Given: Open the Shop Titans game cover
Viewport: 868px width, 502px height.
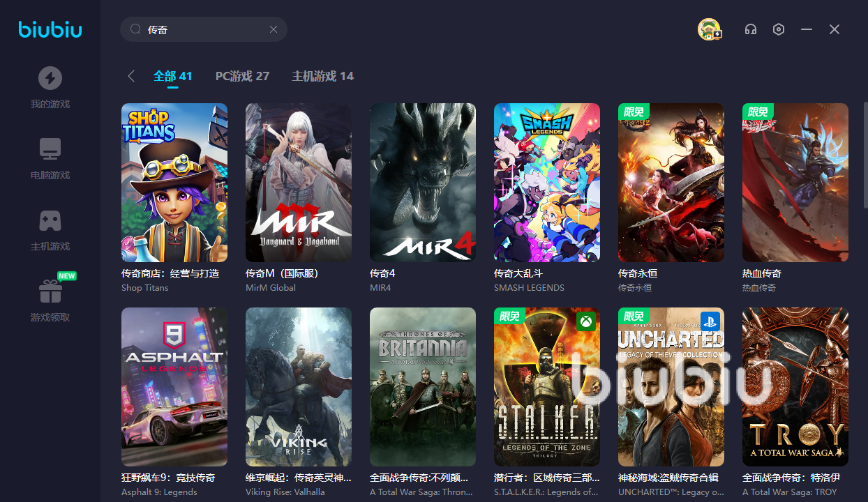Looking at the screenshot, I should [174, 183].
